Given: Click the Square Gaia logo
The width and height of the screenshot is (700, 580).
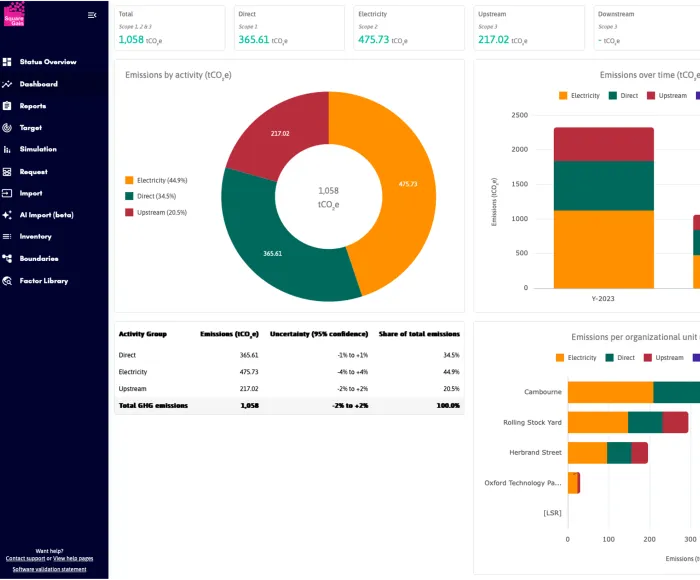Looking at the screenshot, I should point(14,14).
